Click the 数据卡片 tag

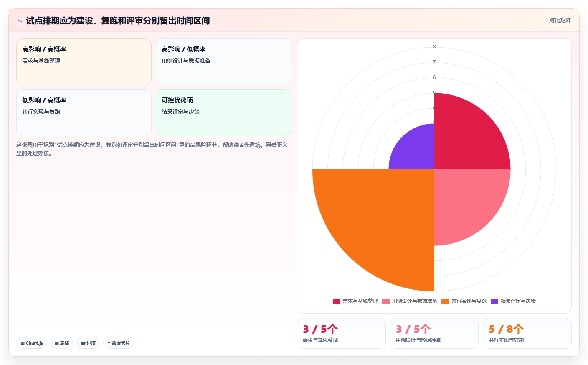click(119, 343)
